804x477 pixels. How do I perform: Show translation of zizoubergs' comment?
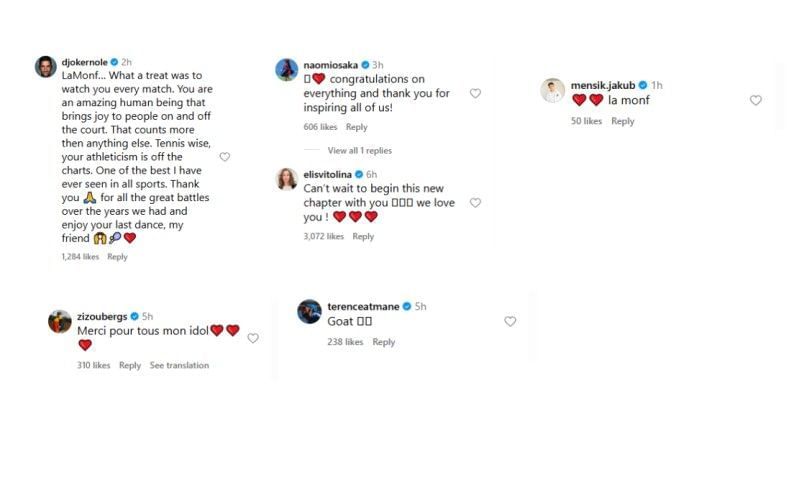pos(179,366)
